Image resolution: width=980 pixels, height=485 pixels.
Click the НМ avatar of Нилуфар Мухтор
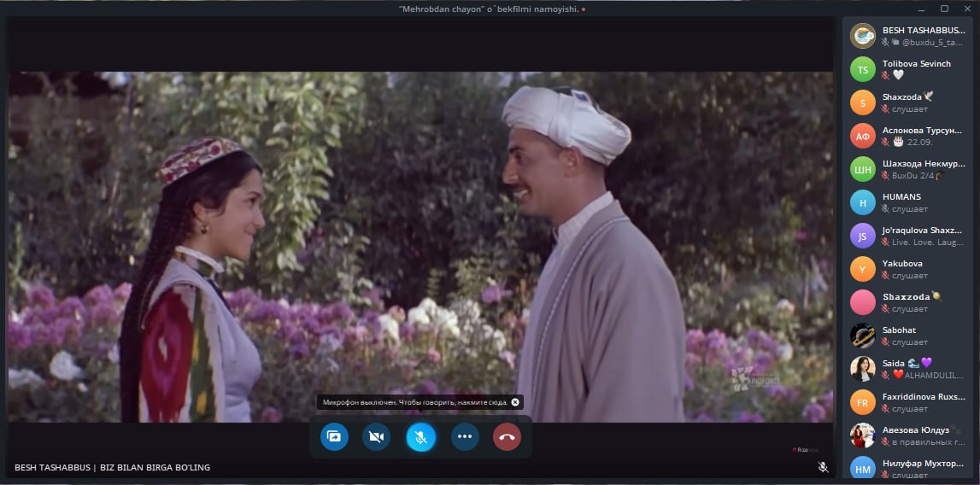pyautogui.click(x=862, y=469)
